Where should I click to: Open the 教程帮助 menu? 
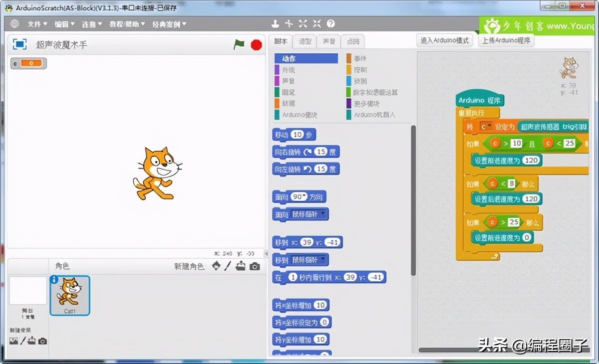point(127,24)
